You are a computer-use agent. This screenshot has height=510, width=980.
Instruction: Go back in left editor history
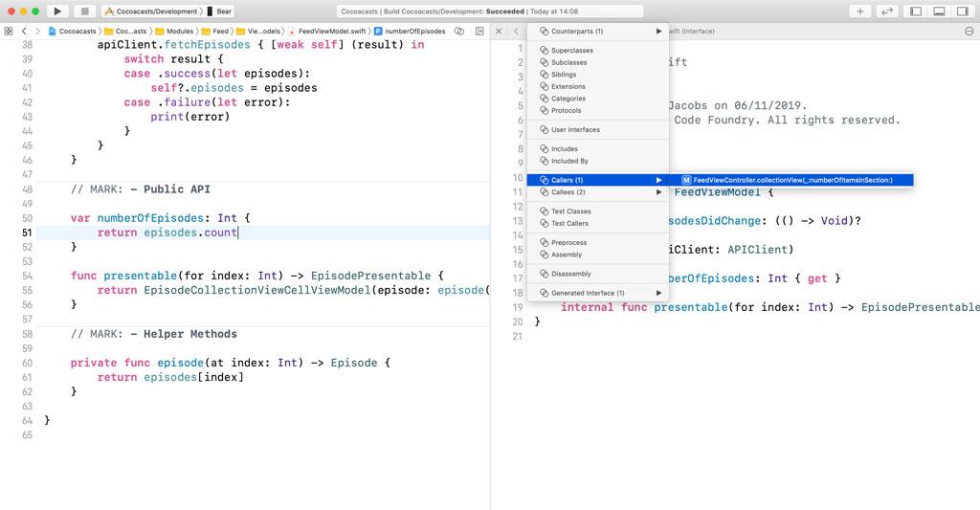24,31
